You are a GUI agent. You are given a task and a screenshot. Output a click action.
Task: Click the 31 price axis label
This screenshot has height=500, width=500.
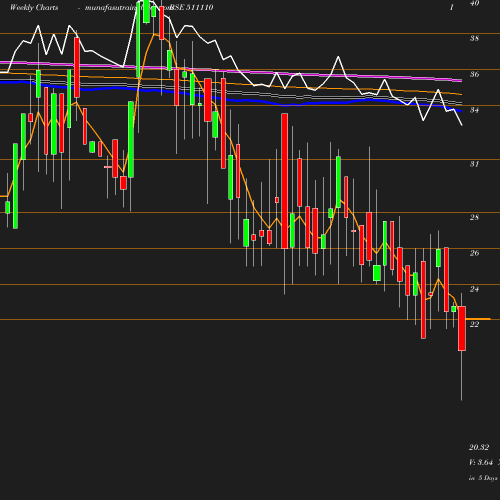[x=474, y=164]
